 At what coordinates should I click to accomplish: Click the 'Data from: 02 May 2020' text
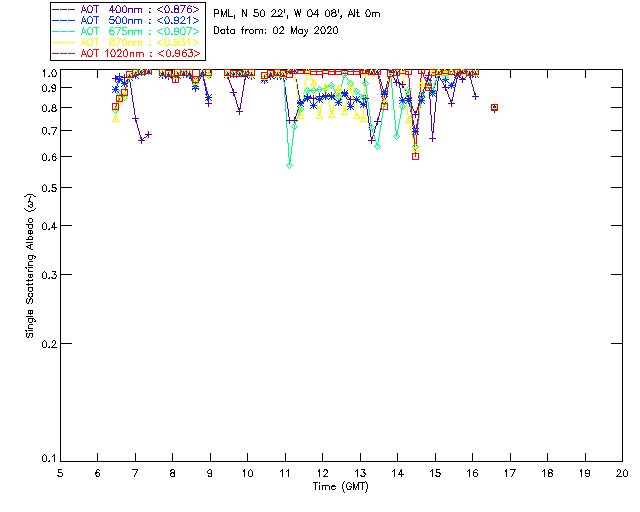pyautogui.click(x=276, y=31)
